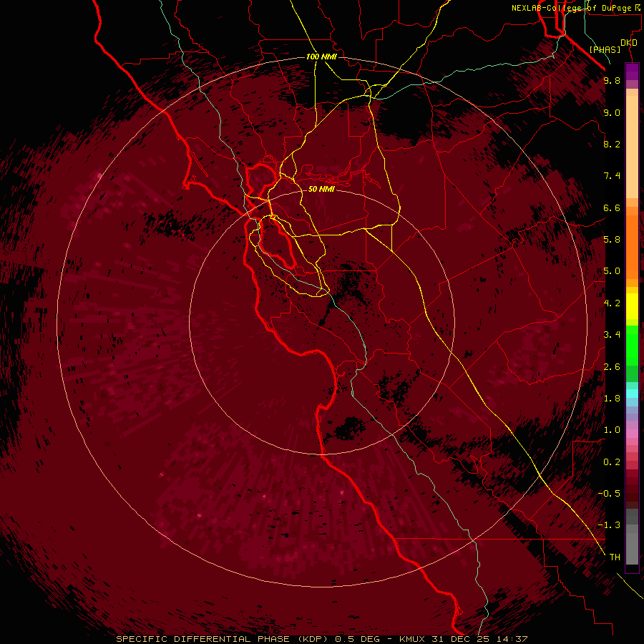Screen dimensions: 644x644
Task: Click the "31 DEC 25" date text
Action: point(463,639)
